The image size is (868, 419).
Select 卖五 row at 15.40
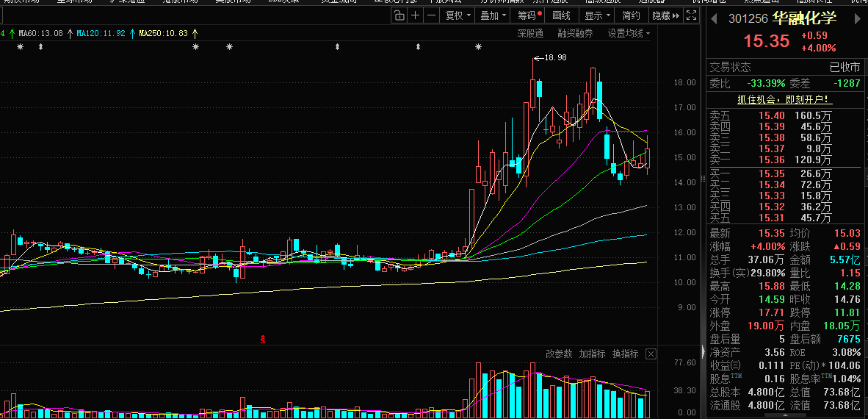tap(785, 116)
